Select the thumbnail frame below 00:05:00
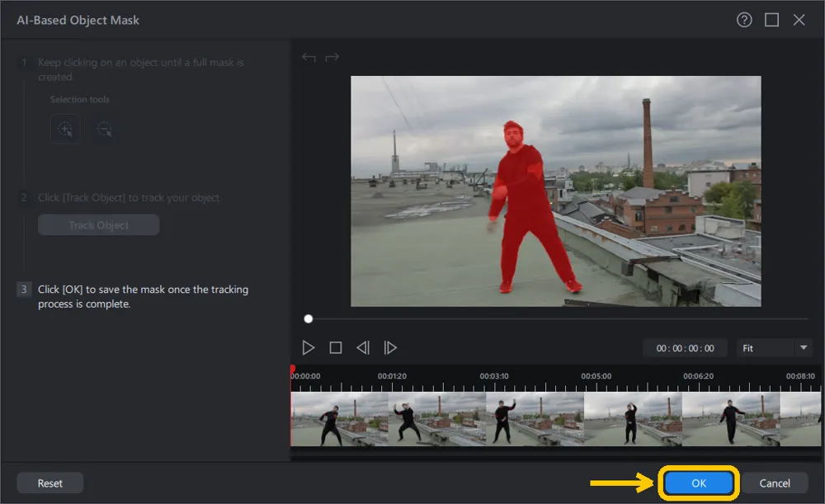The image size is (825, 504). tap(633, 419)
